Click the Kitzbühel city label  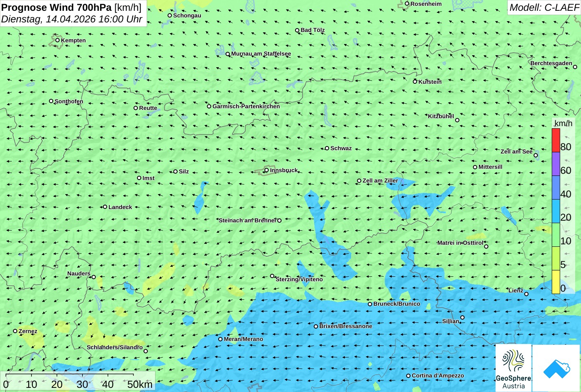point(441,117)
